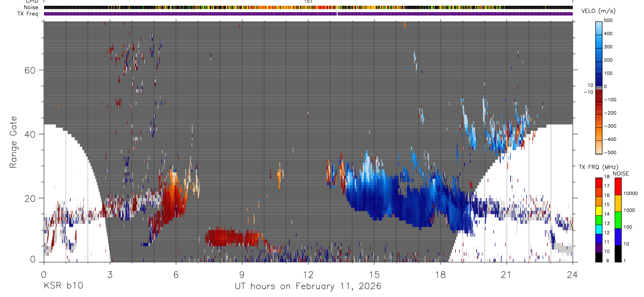Screen dimensions: 644x297
Task: Click the "NOISE" legend title
Action: (620, 173)
